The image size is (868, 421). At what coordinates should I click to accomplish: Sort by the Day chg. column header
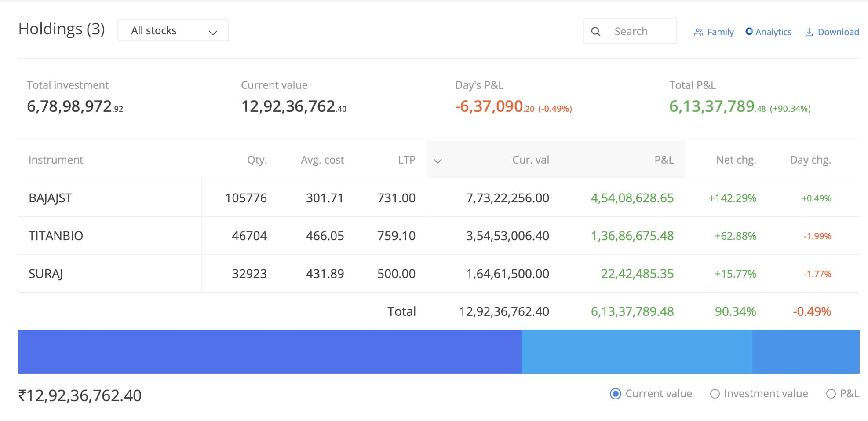coord(810,160)
